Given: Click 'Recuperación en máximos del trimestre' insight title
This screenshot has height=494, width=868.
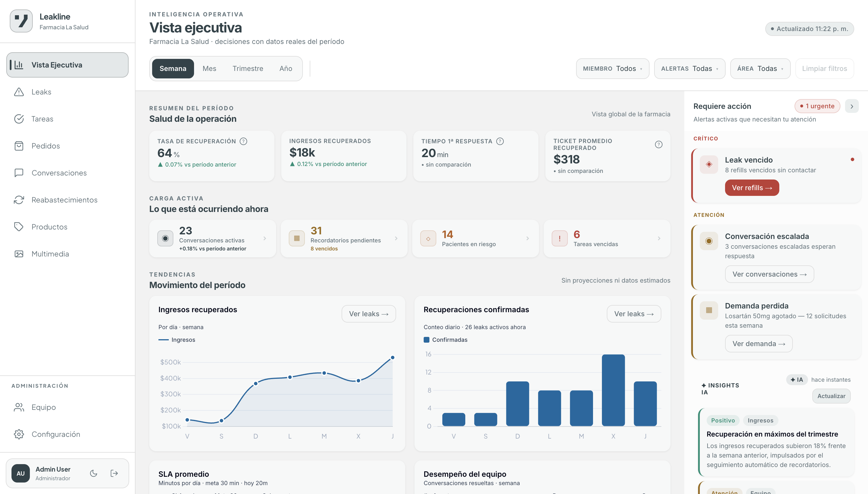Looking at the screenshot, I should pos(772,434).
